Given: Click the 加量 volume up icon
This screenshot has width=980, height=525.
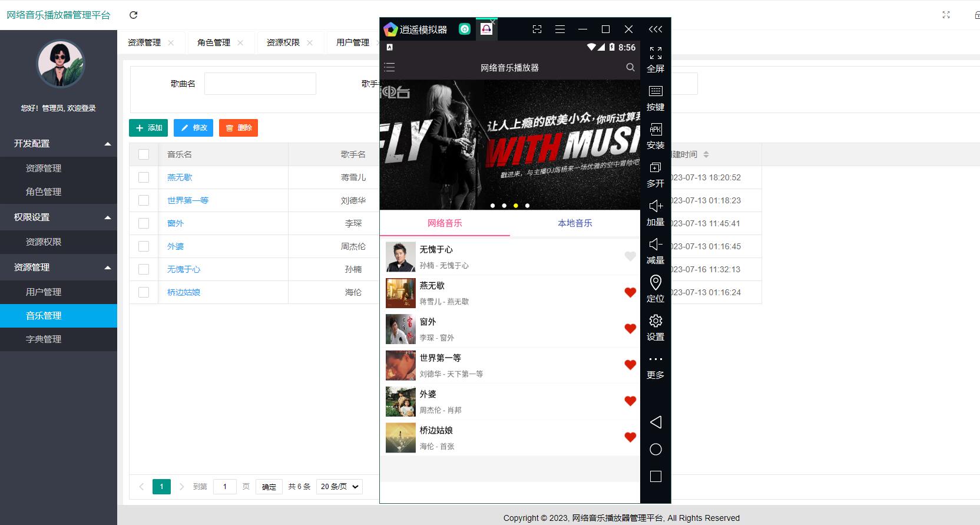Looking at the screenshot, I should (x=655, y=206).
